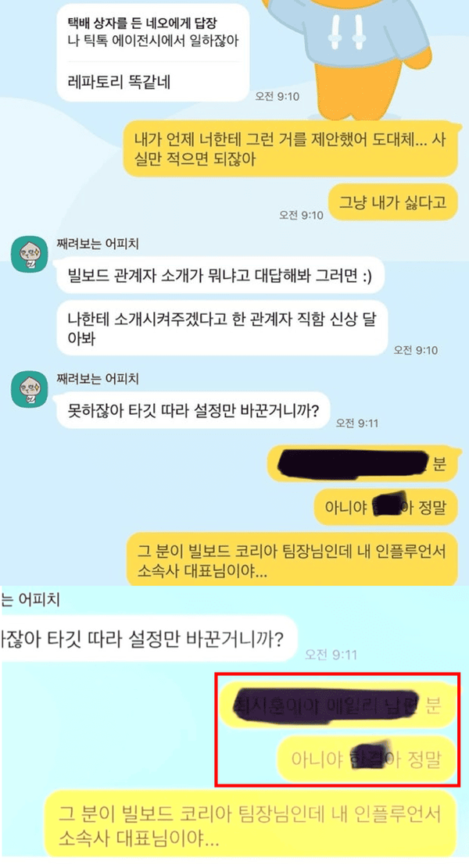The height and width of the screenshot is (868, 469).
Task: Select the red-boxed '아니야 … 정말' bubble
Action: [x=366, y=759]
